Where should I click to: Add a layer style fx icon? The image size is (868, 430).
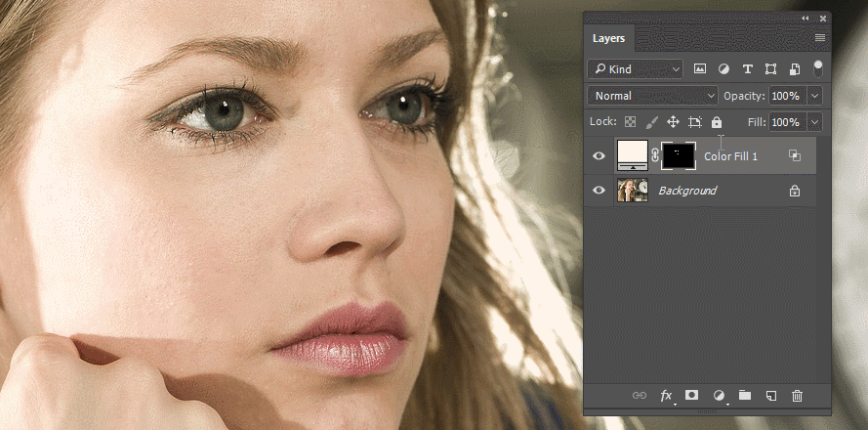point(667,396)
